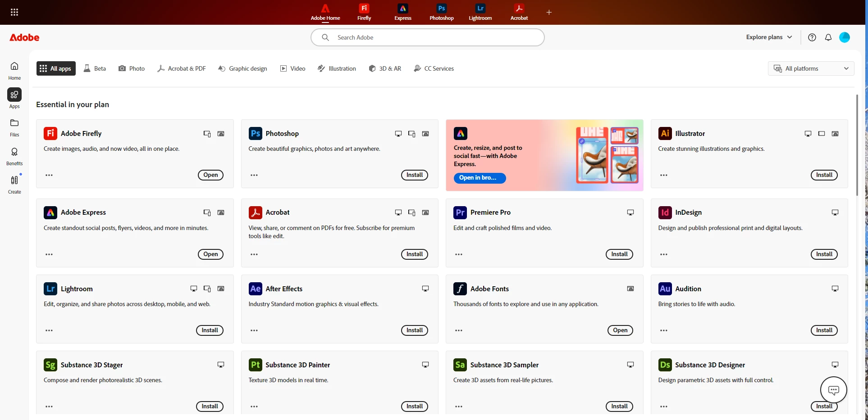Open more options for Adobe Fonts
868x420 pixels.
(x=459, y=330)
